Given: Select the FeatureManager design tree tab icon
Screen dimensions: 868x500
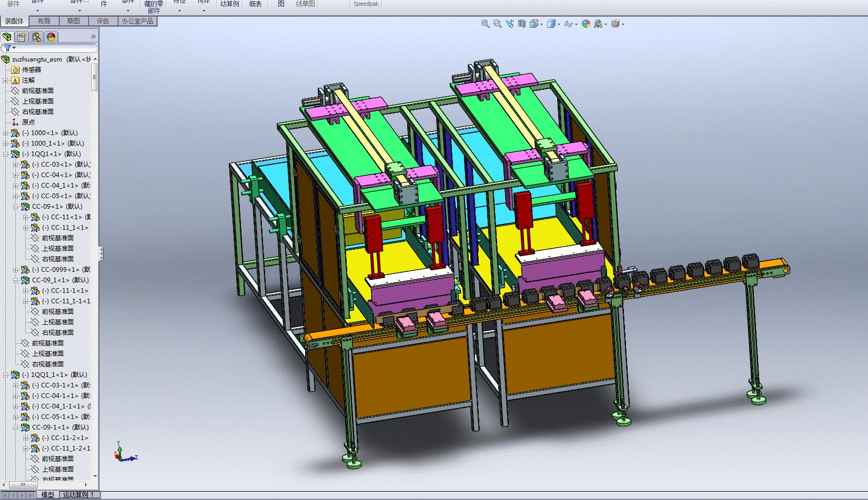Looking at the screenshot, I should click(7, 37).
